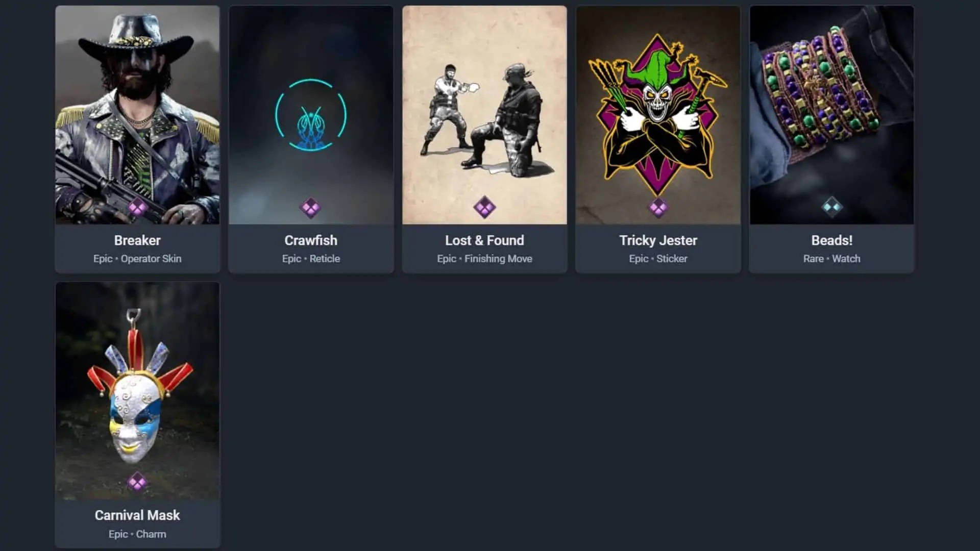
Task: Click the purple rarity icon on Lost & Found
Action: 484,208
